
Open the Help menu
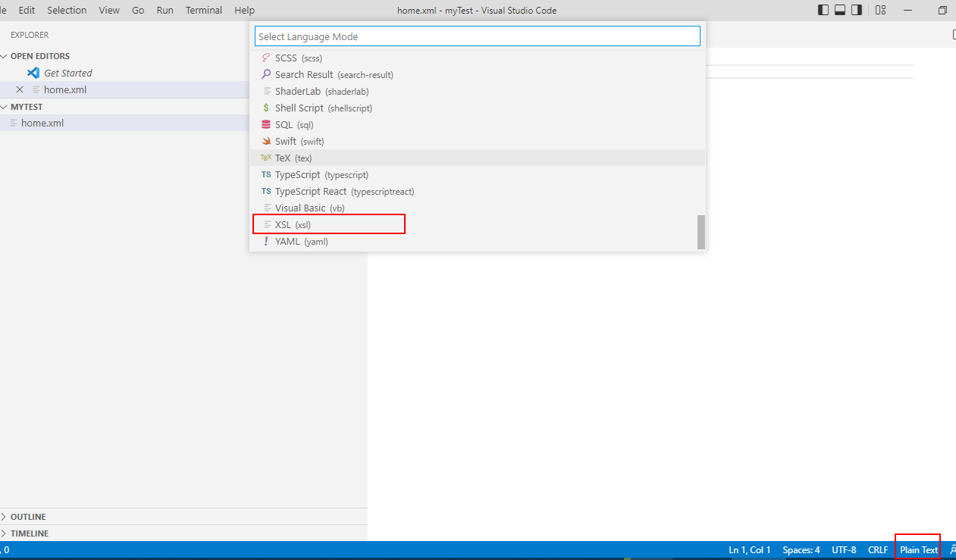point(245,10)
